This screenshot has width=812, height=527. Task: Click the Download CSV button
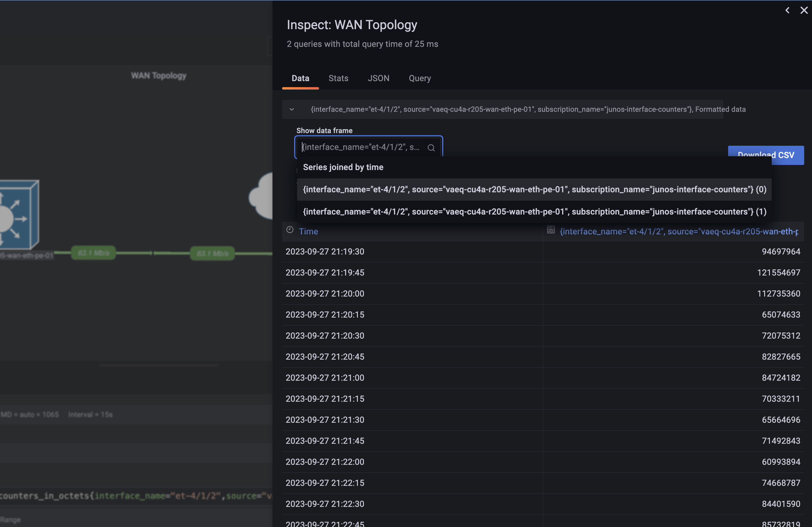coord(766,155)
